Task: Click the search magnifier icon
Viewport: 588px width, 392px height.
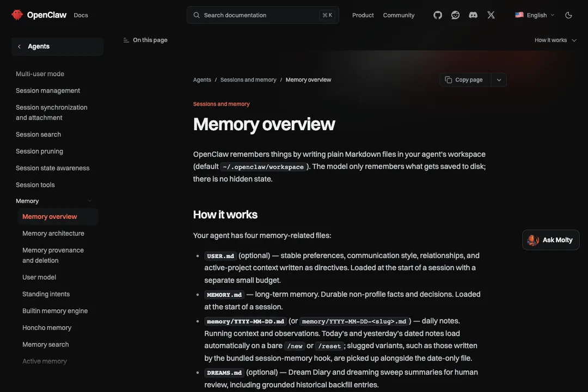Action: 197,15
